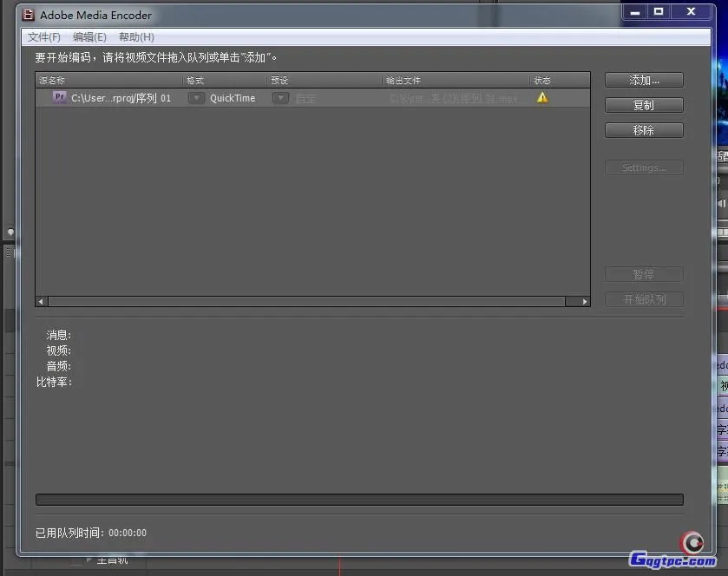Open the 编辑(E) menu
Image resolution: width=728 pixels, height=576 pixels.
(x=89, y=37)
